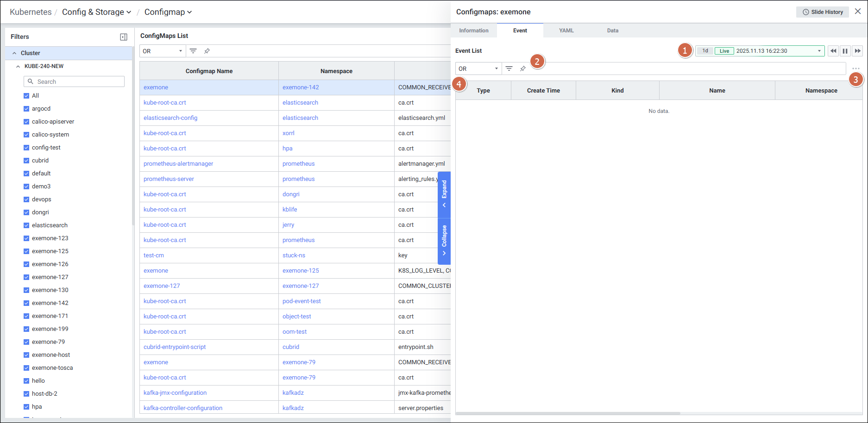Open Slide History

point(823,12)
